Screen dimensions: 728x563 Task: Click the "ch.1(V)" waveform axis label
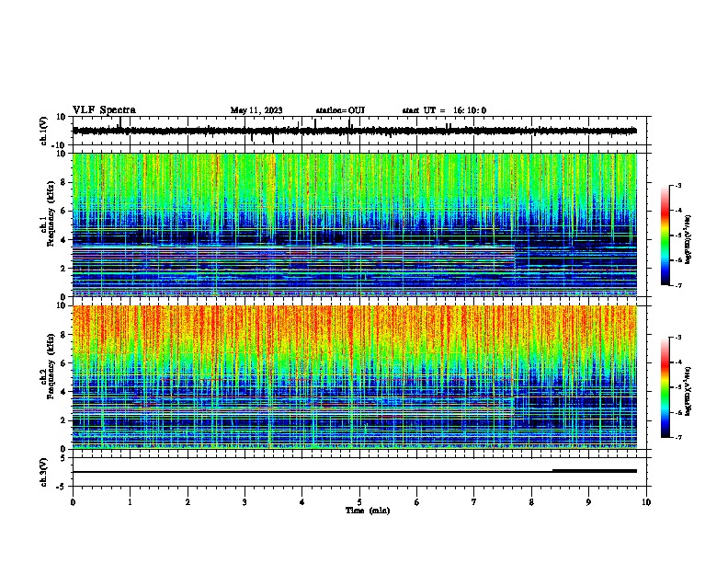click(x=44, y=131)
